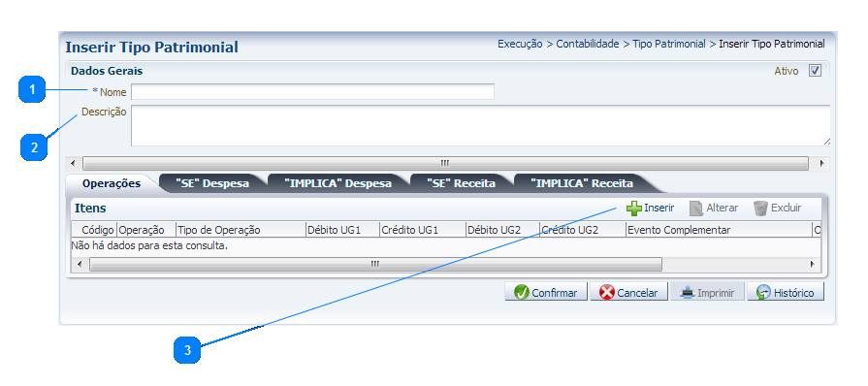Go to the Tipo Patrimonial breadcrumb link
This screenshot has width=868, height=386.
coord(669,44)
